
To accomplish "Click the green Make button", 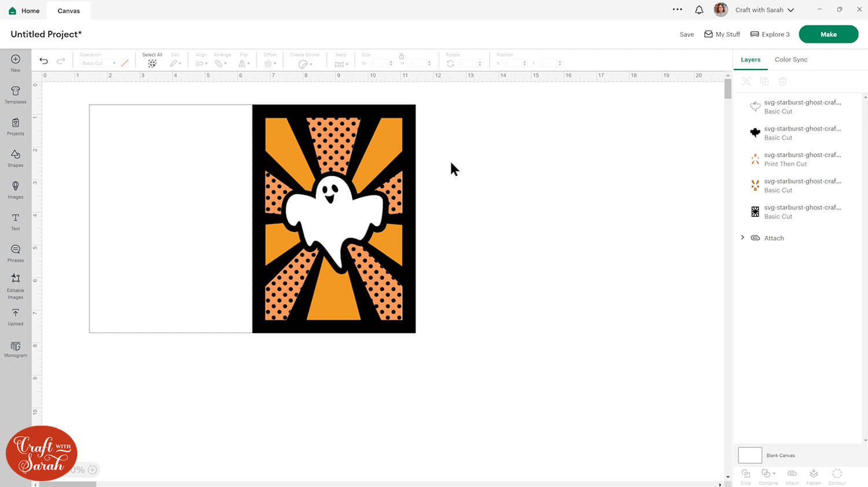I will [828, 34].
